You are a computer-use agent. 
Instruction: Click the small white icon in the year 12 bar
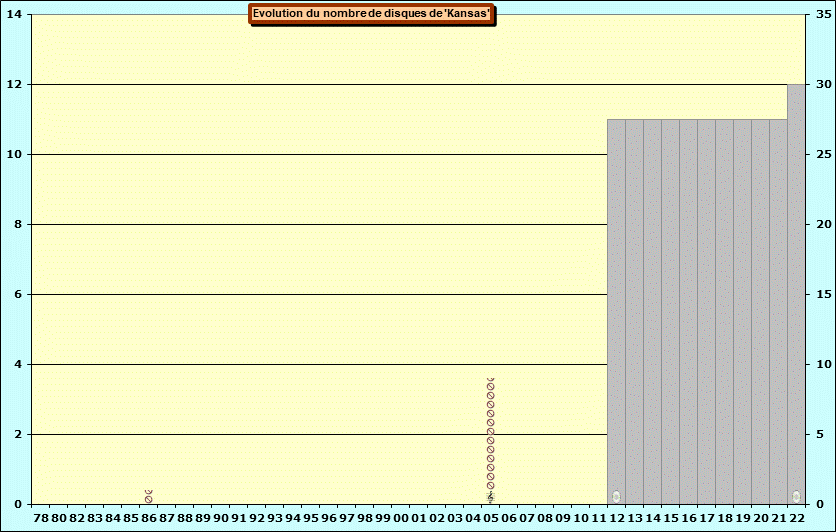(616, 496)
